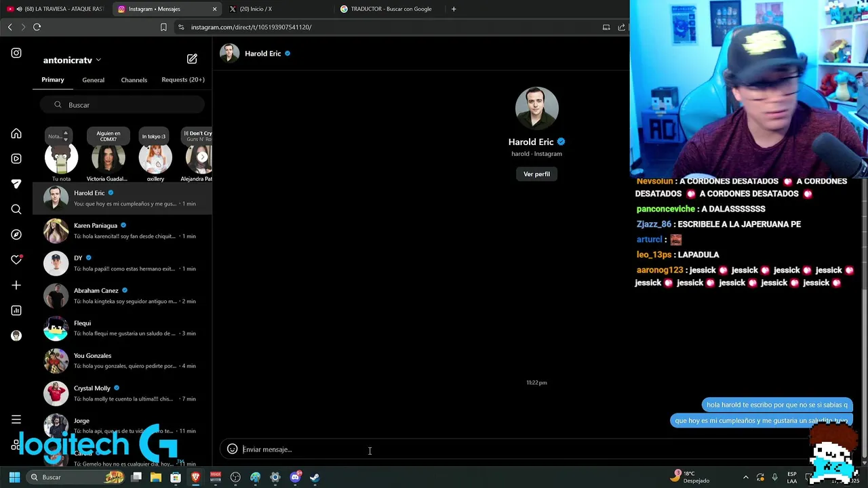The width and height of the screenshot is (868, 488).
Task: Open Notifications heart icon
Action: pos(16,260)
